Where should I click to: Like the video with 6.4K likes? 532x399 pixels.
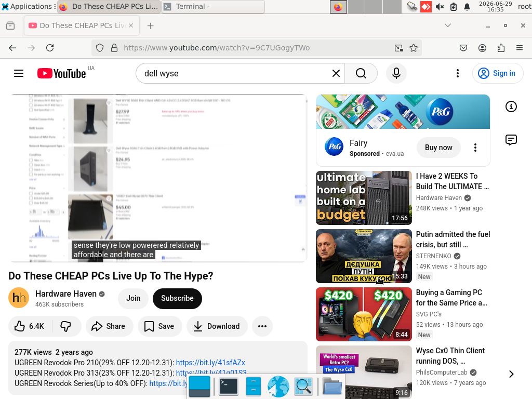tap(30, 326)
